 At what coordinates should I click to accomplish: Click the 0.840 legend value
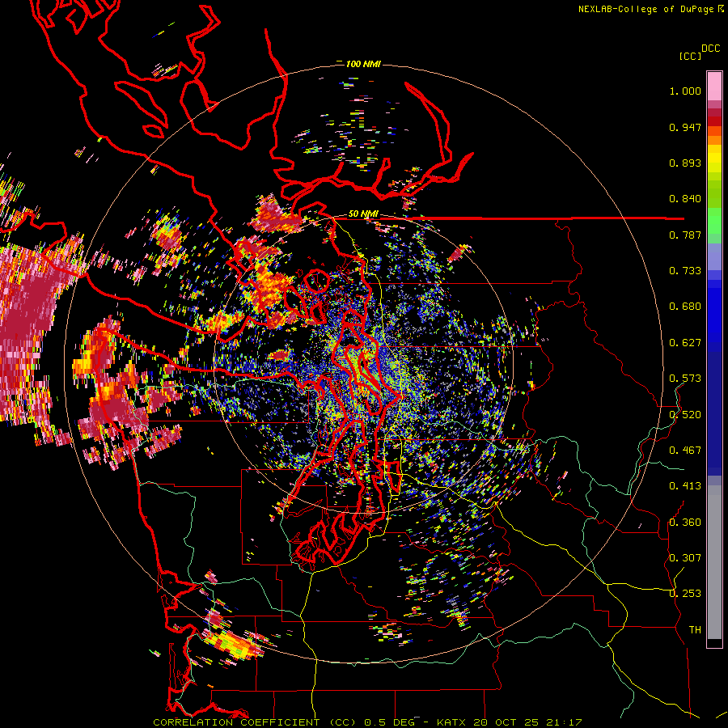(685, 199)
